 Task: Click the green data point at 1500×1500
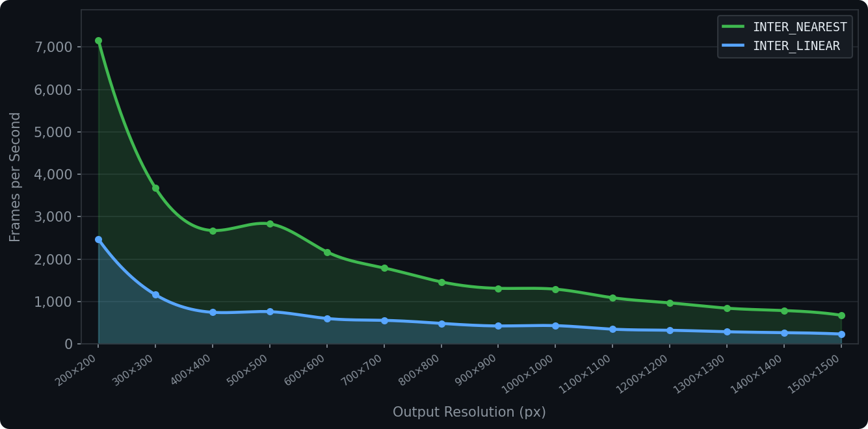841,316
